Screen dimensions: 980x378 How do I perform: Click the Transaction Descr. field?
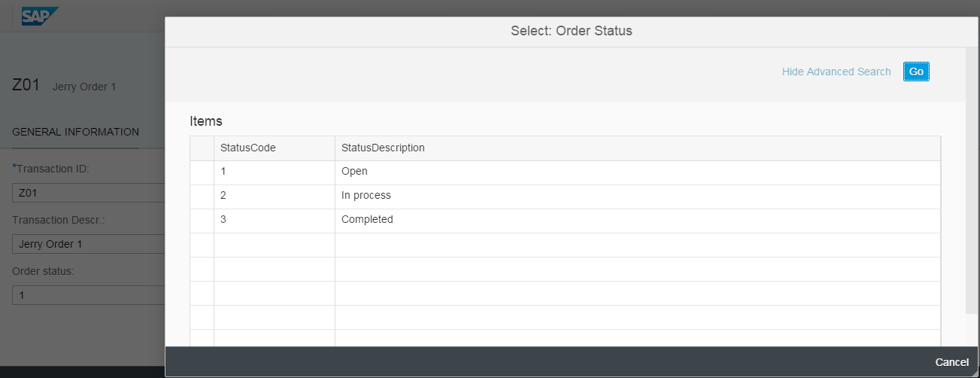pyautogui.click(x=89, y=244)
